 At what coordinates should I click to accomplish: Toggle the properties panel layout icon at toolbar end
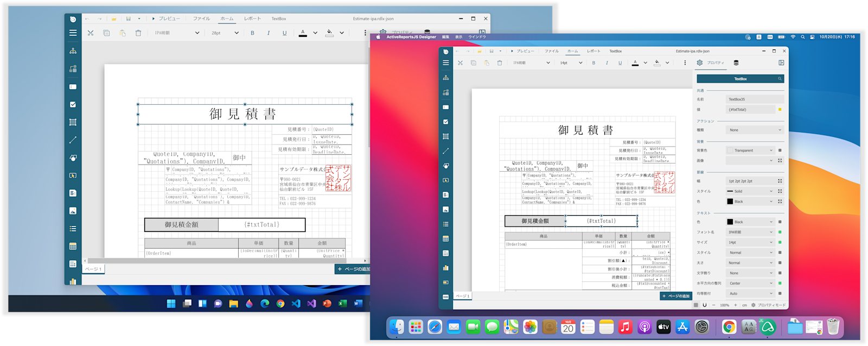[x=781, y=63]
